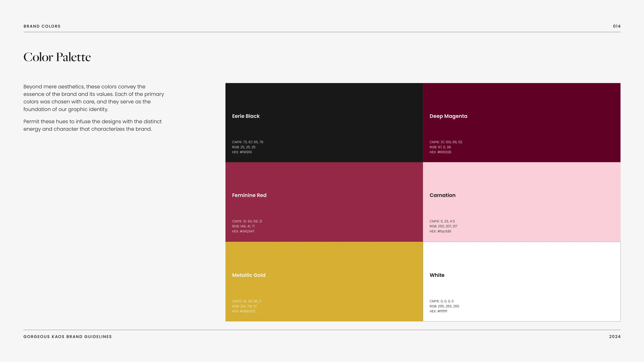
Task: Click 'CMYK: 31, 94, 58, 21' text
Action: click(x=247, y=221)
